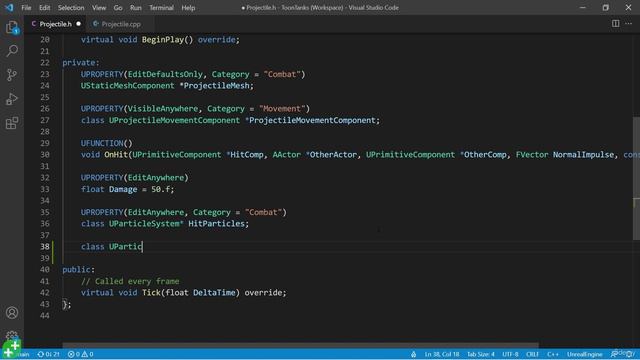
Task: Click the 'public:' keyword on line 40
Action: (x=78, y=269)
